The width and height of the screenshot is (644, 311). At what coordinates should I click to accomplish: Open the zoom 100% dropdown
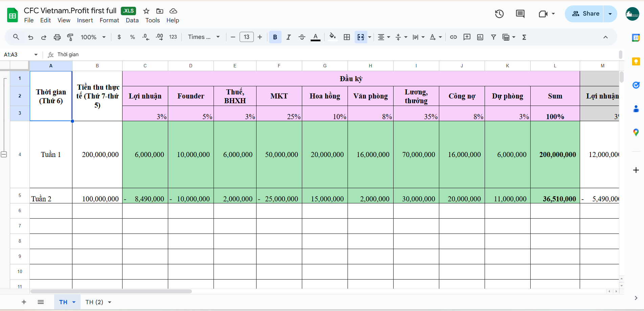93,37
